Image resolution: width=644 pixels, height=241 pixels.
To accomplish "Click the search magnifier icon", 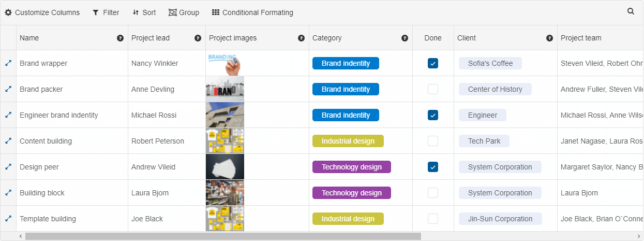I will click(631, 11).
